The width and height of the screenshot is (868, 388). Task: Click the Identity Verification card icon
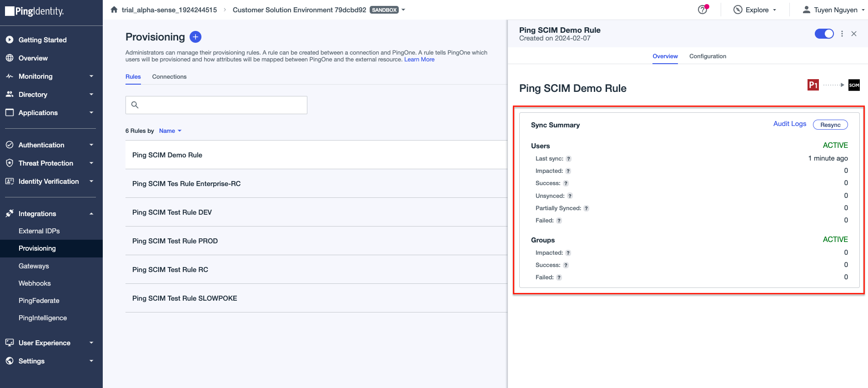[10, 181]
